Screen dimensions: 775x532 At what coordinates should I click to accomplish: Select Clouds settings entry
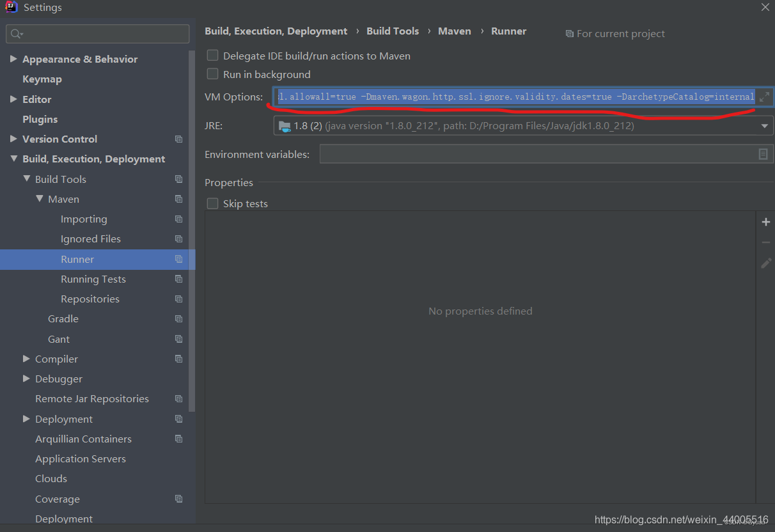point(51,478)
